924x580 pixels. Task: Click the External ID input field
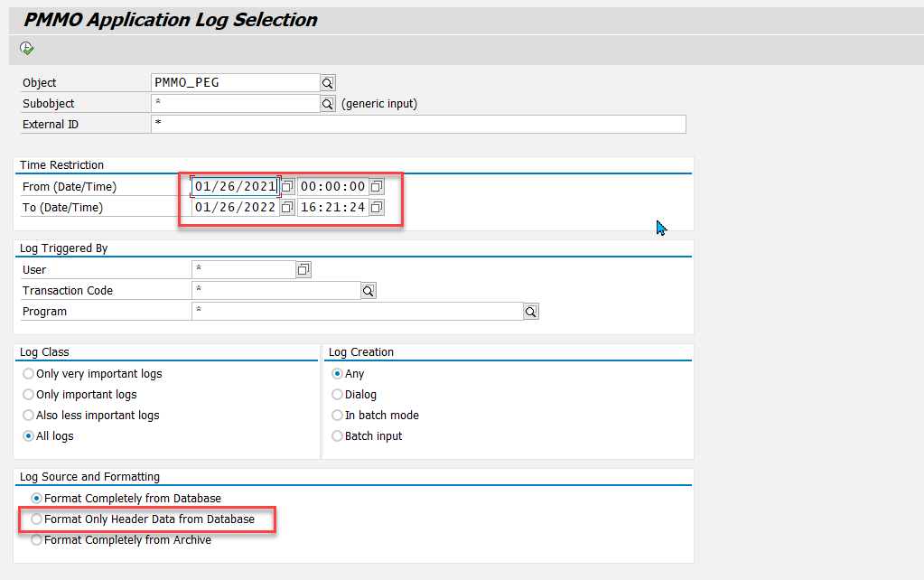pos(418,125)
